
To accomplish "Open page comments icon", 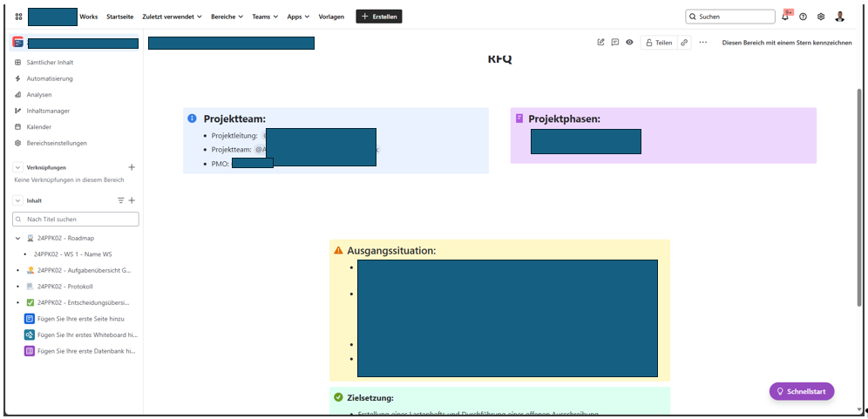I will tap(615, 42).
